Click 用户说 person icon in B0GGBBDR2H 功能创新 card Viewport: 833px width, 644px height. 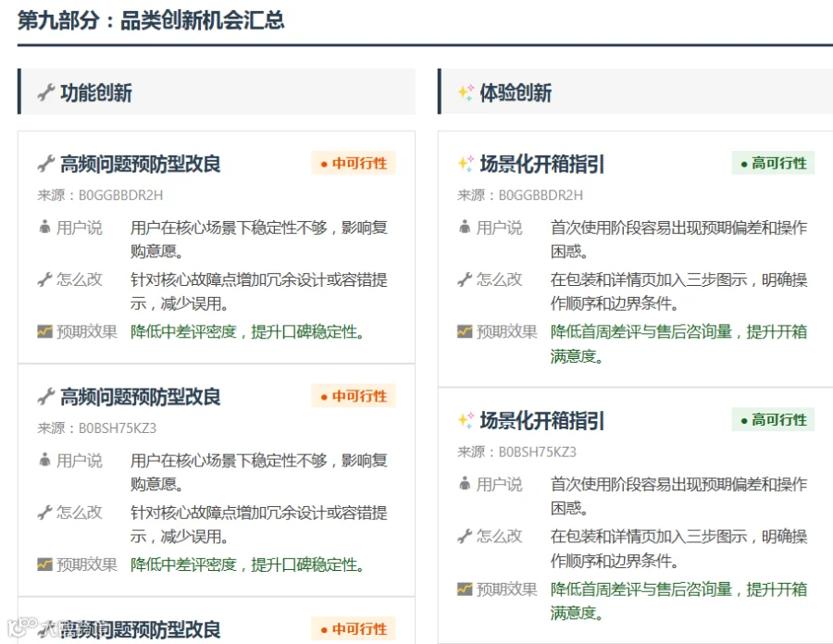(44, 228)
